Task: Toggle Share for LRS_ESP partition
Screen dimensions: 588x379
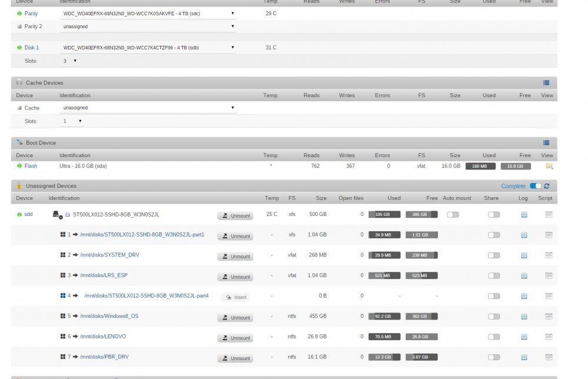Action: [494, 276]
